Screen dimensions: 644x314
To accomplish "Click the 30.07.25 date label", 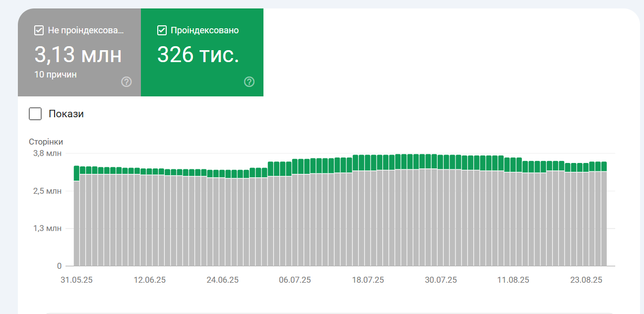I will point(441,280).
